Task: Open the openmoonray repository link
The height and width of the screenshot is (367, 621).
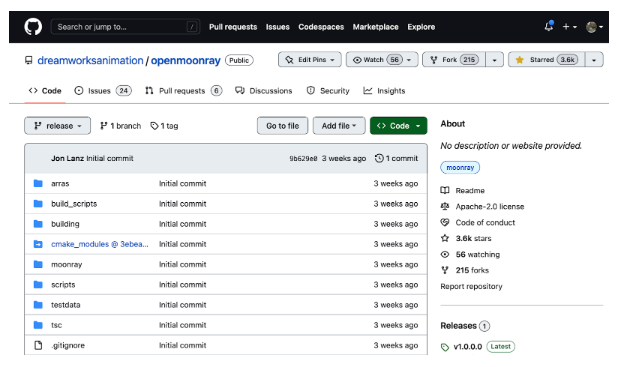Action: (185, 61)
